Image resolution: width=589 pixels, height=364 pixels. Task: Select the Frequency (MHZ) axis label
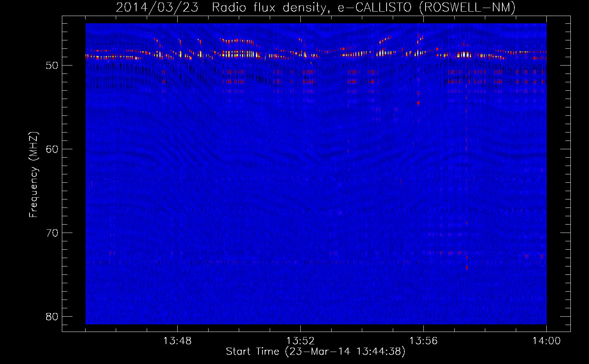tap(33, 175)
